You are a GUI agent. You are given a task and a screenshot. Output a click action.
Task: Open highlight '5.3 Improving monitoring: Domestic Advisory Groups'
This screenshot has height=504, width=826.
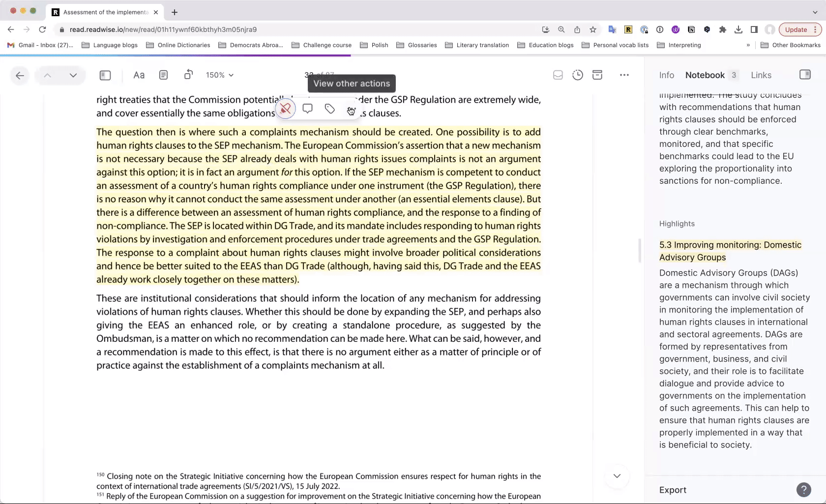(x=731, y=251)
